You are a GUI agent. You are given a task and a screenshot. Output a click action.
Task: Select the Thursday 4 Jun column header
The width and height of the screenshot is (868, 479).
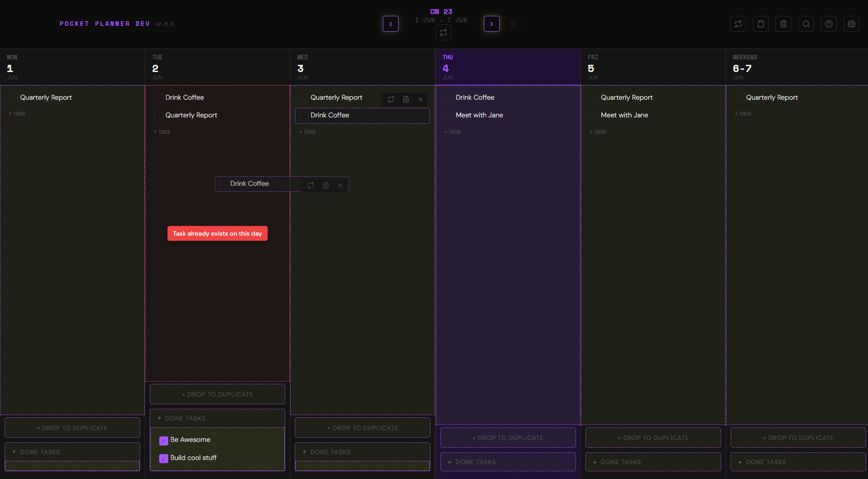(x=508, y=67)
